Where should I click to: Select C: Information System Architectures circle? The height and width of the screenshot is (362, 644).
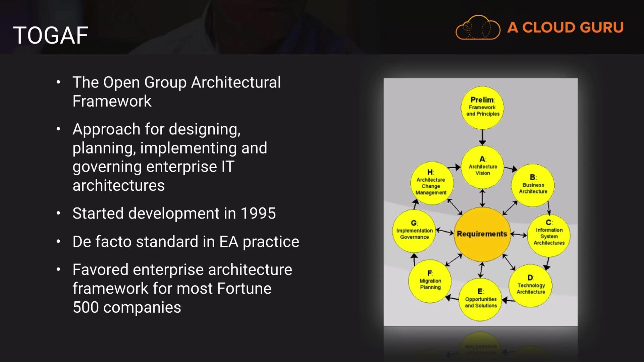[x=549, y=236]
